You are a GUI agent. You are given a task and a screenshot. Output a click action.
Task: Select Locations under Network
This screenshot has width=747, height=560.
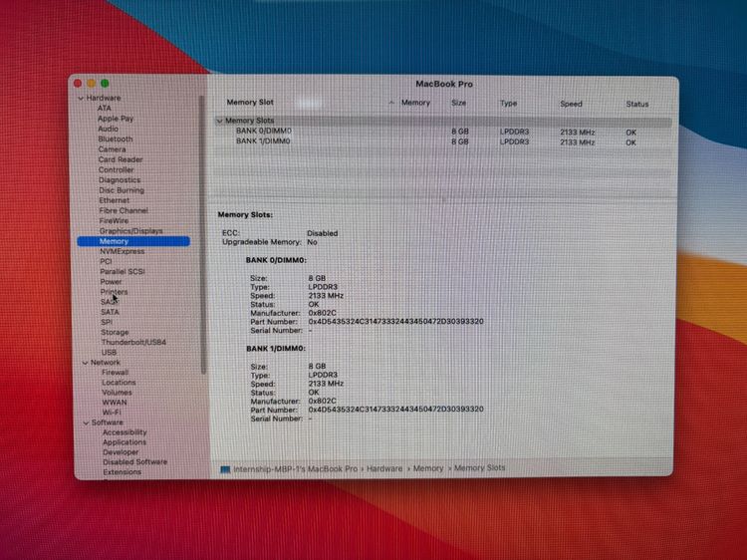point(119,383)
